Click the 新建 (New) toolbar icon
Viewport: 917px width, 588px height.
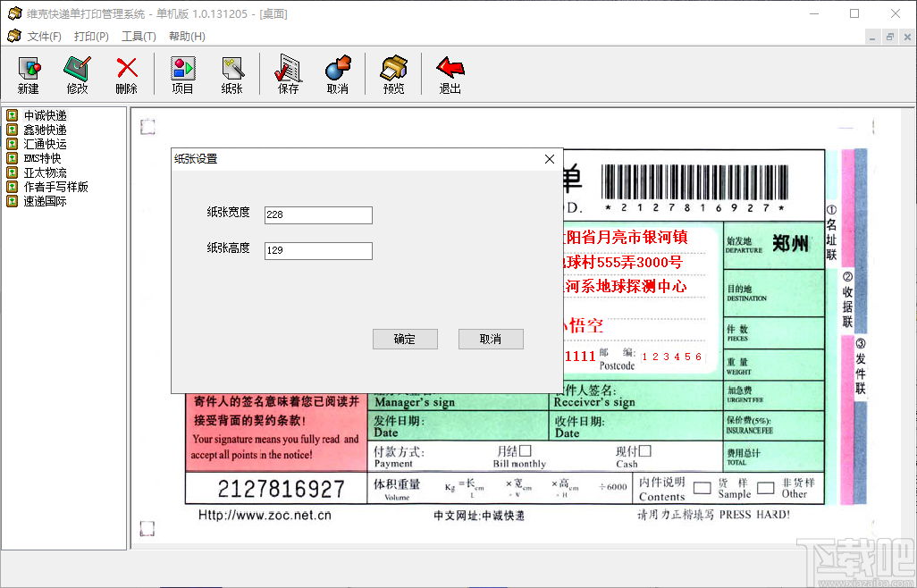pyautogui.click(x=29, y=73)
